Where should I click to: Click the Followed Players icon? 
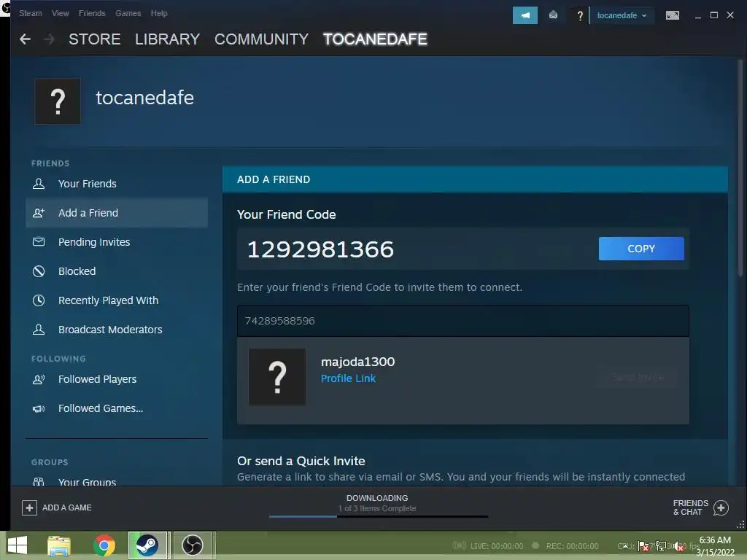(39, 379)
